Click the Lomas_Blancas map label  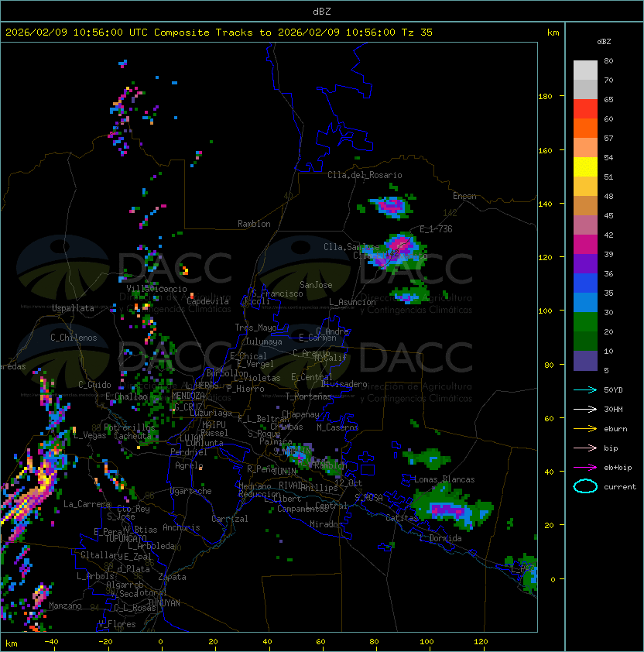[444, 479]
